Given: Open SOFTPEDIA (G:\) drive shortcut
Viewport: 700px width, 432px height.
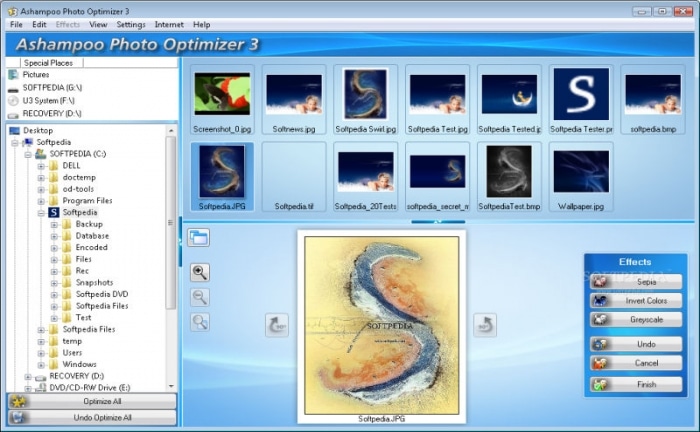Looking at the screenshot, I should pos(52,87).
